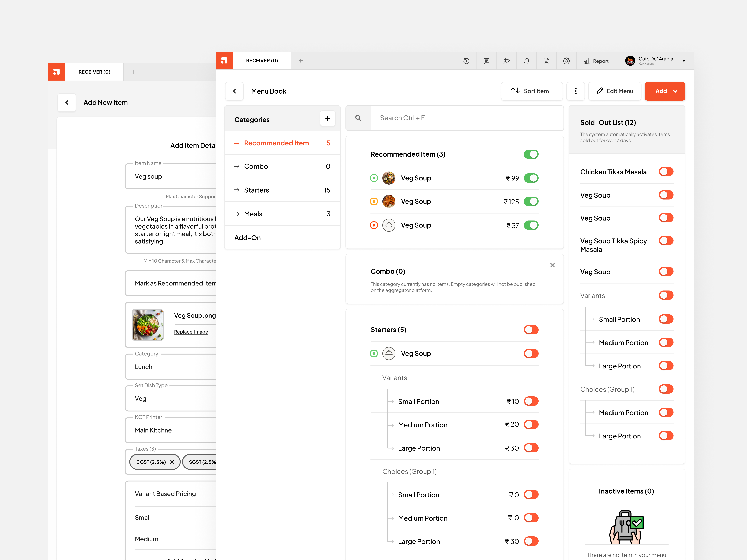Select the red radio on ₹37 Veg Soup

click(374, 225)
